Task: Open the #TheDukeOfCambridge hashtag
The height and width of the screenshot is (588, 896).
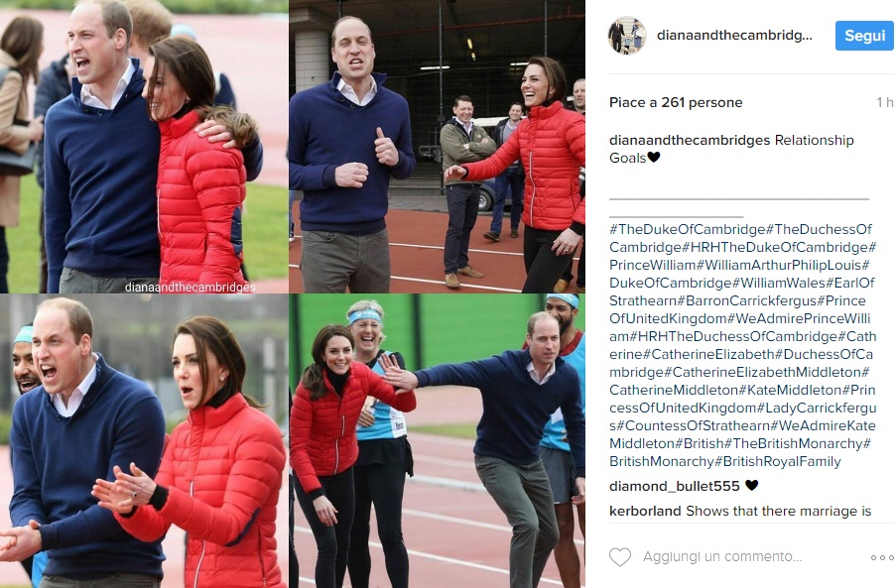Action: click(x=688, y=229)
